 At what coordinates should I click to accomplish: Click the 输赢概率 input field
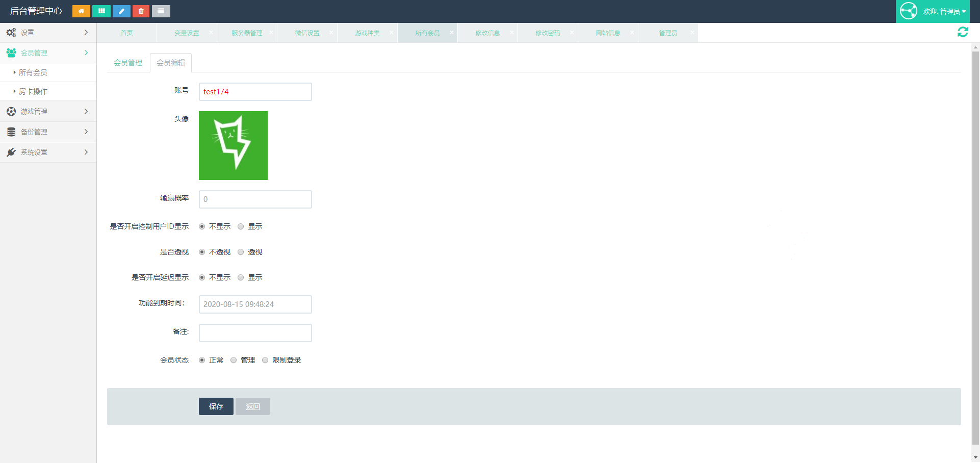[x=255, y=199]
